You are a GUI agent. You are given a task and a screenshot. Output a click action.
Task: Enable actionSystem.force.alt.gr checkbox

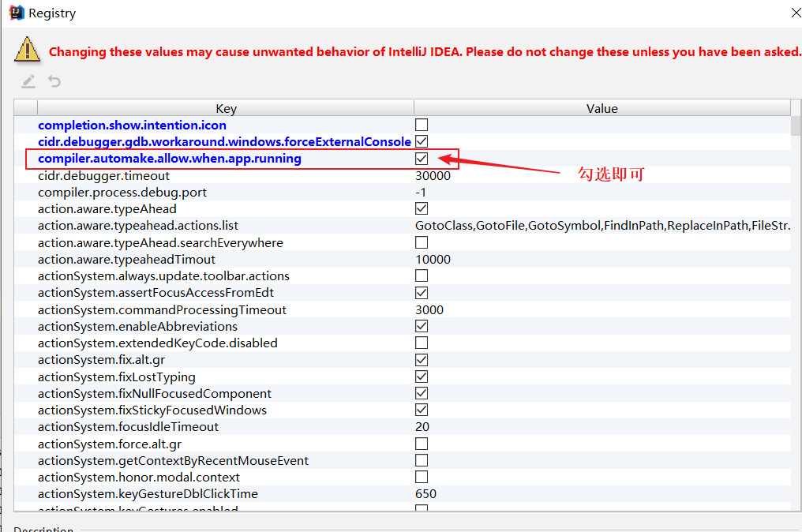(x=422, y=444)
